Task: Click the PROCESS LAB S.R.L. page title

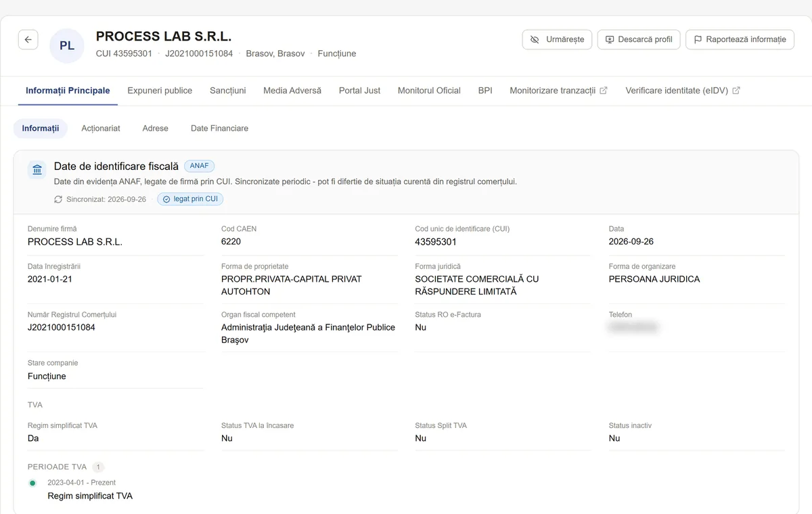Action: (164, 37)
